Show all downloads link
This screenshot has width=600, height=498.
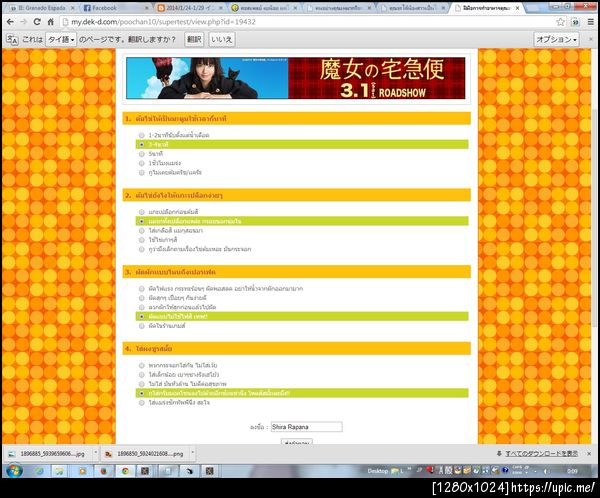pos(541,454)
